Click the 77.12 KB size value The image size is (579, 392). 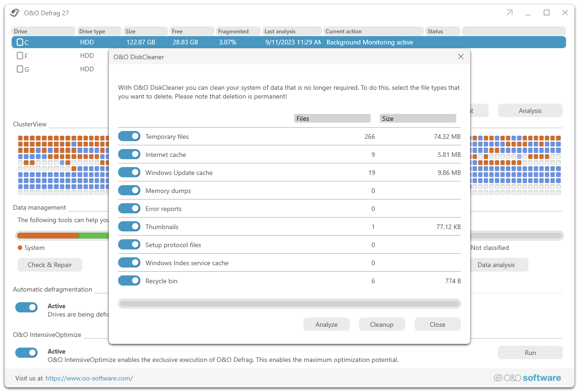pyautogui.click(x=448, y=227)
